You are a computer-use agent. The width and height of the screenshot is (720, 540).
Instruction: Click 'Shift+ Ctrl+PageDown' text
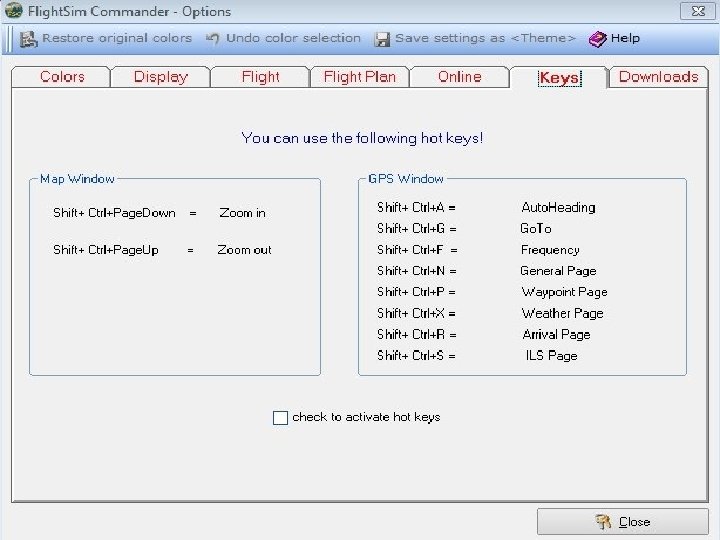click(x=114, y=213)
